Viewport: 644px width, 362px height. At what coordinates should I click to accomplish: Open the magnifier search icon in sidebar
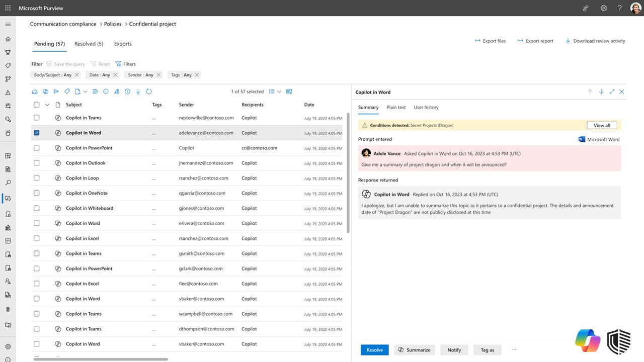click(x=8, y=120)
